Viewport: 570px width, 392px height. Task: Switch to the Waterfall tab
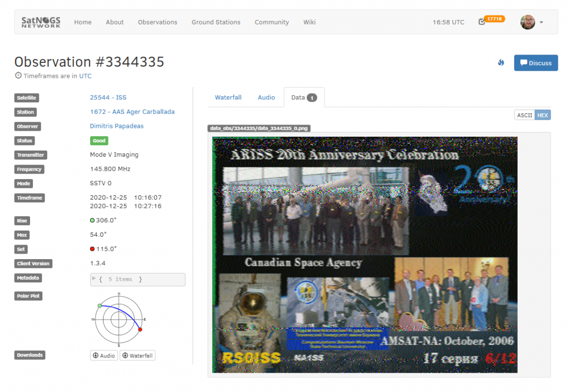click(228, 97)
